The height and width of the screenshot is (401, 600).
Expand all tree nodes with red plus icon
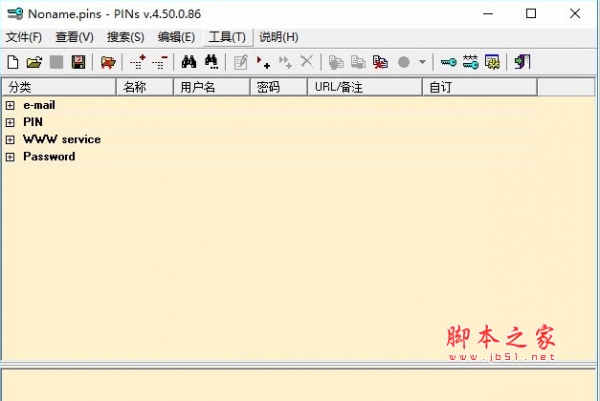pos(137,62)
